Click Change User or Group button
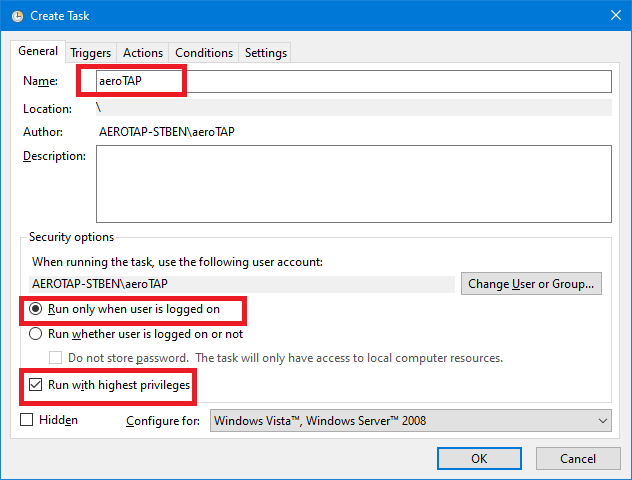The width and height of the screenshot is (632, 480). click(531, 284)
